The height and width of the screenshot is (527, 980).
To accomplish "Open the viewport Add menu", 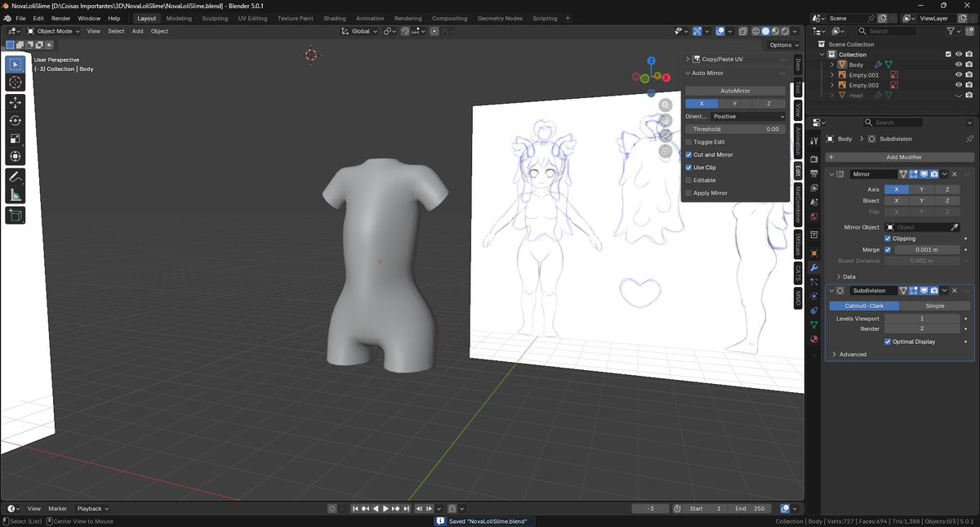I will (137, 31).
